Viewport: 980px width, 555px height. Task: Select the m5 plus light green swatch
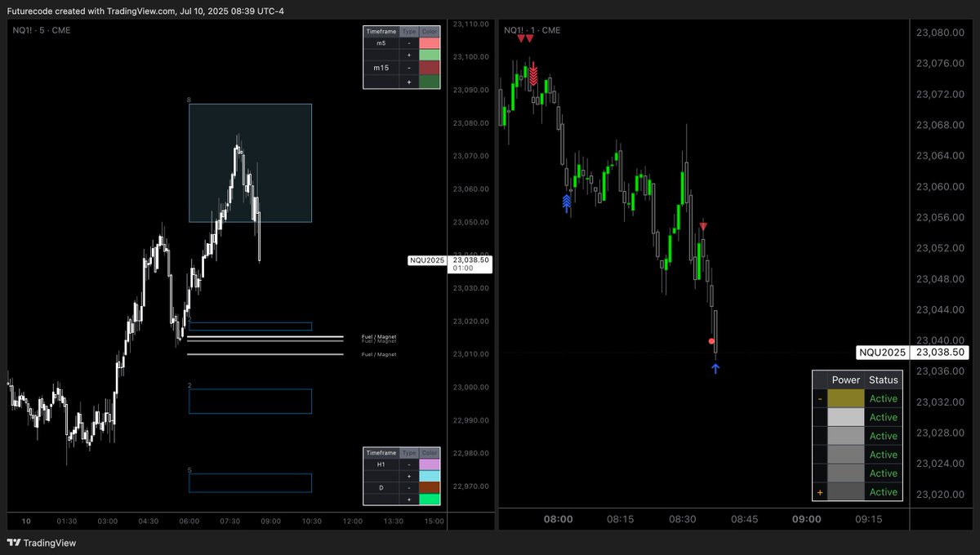tap(430, 55)
